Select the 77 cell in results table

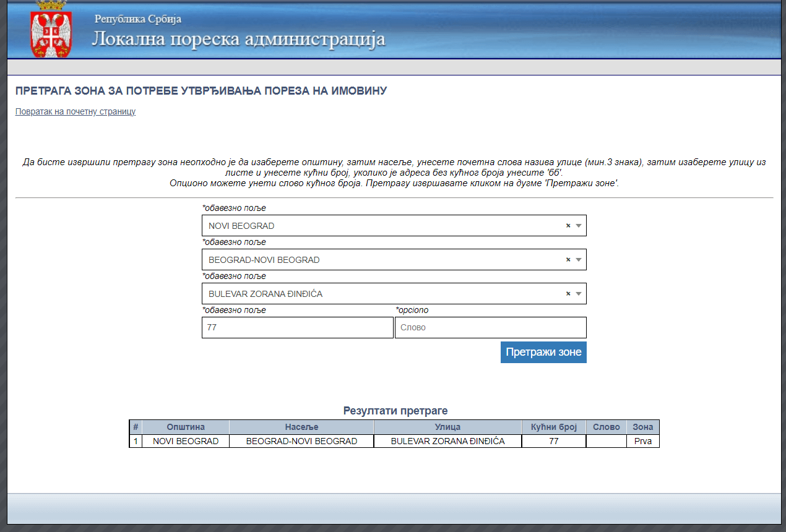coord(554,441)
